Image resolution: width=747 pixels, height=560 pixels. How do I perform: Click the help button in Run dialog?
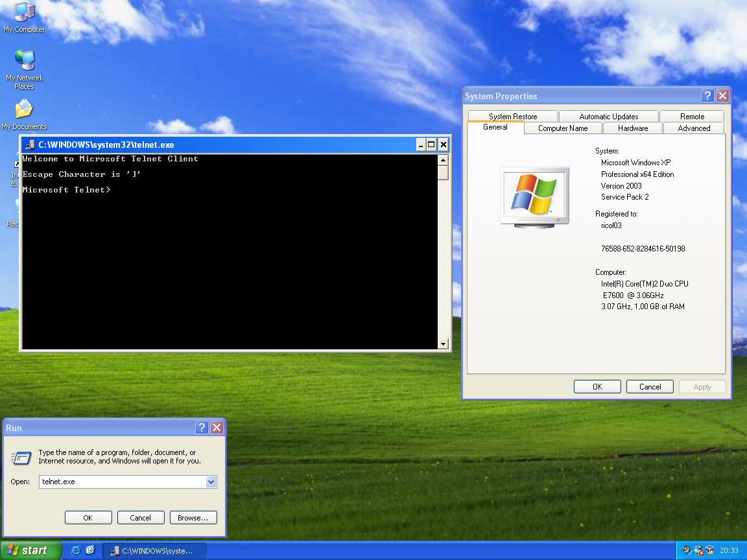point(202,427)
